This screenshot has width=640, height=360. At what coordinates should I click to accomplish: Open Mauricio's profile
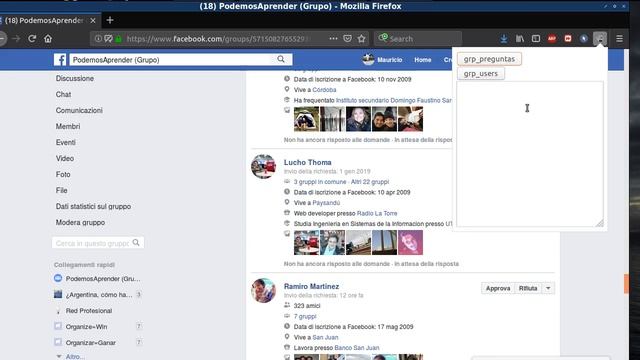tap(382, 60)
